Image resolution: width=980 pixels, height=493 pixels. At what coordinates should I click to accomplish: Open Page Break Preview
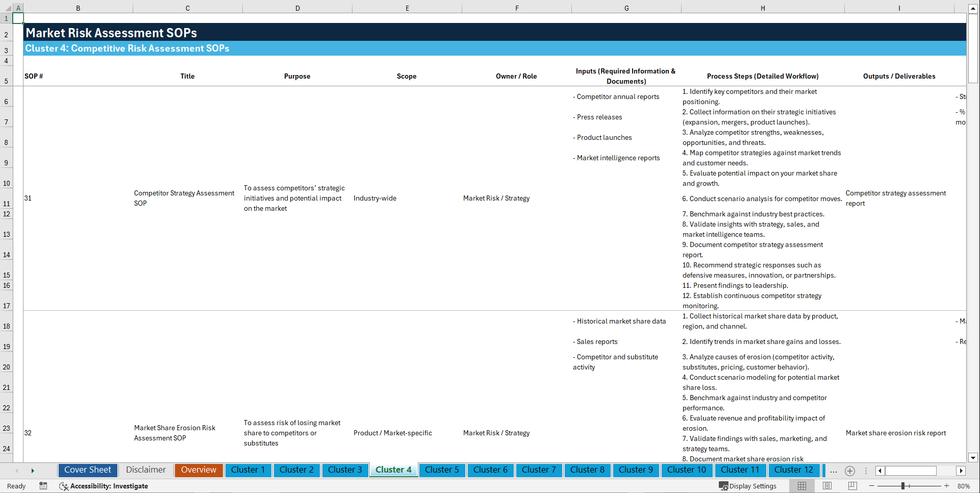point(851,486)
